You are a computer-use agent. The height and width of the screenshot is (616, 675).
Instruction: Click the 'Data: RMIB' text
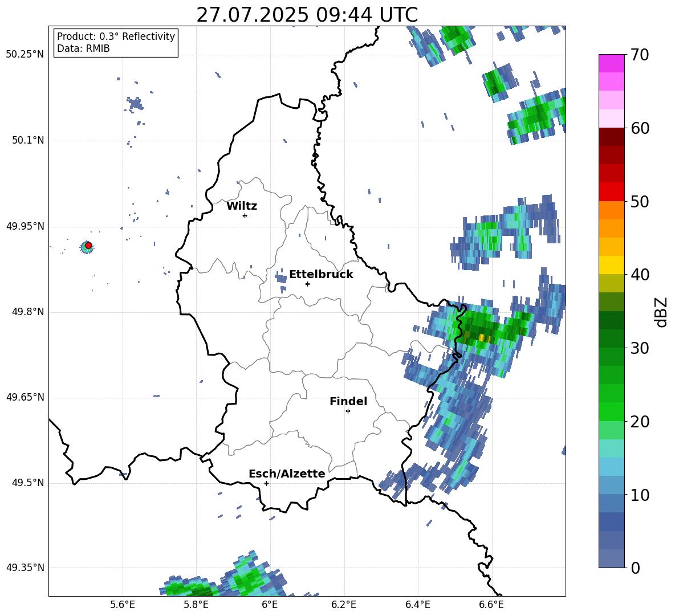[x=83, y=48]
